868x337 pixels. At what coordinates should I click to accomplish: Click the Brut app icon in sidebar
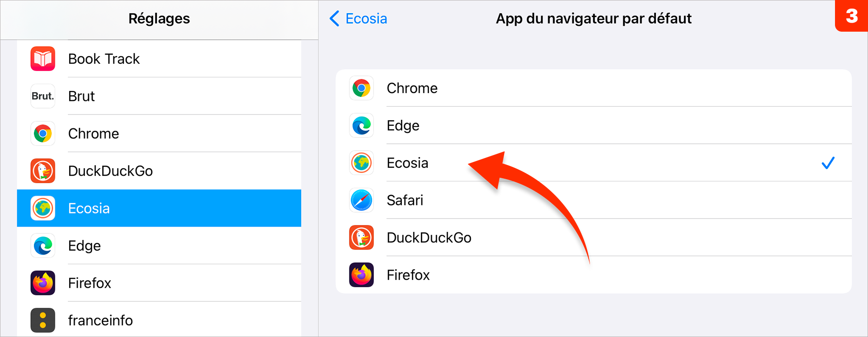point(43,96)
